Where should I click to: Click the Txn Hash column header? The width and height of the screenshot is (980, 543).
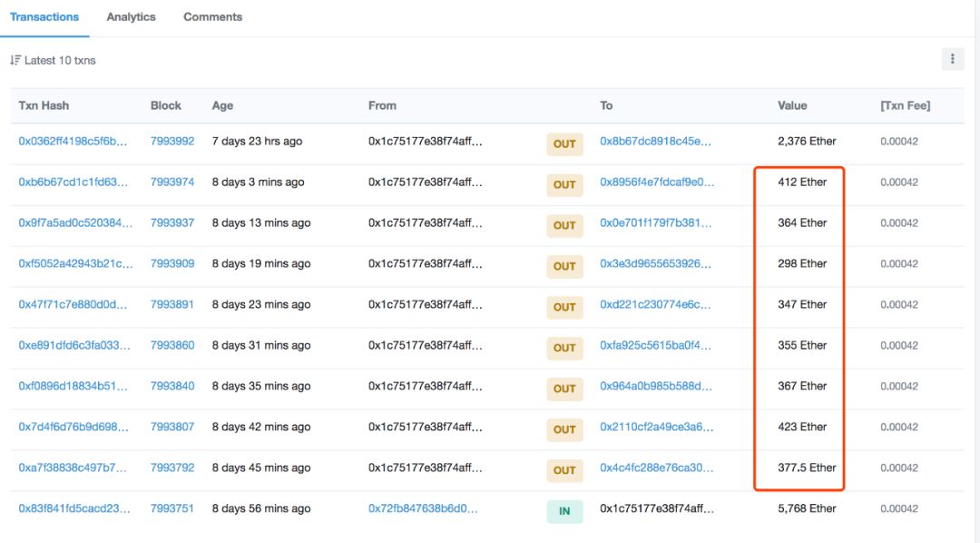[44, 105]
